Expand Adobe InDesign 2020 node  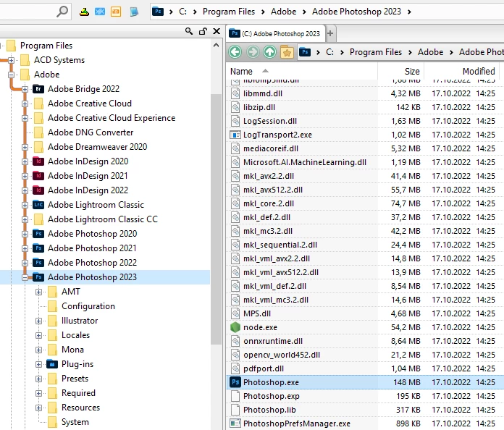click(x=25, y=161)
